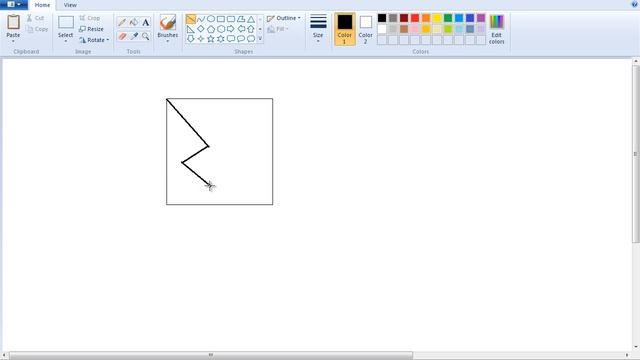Select the Magnifier tool
640x360 pixels.
tap(146, 36)
